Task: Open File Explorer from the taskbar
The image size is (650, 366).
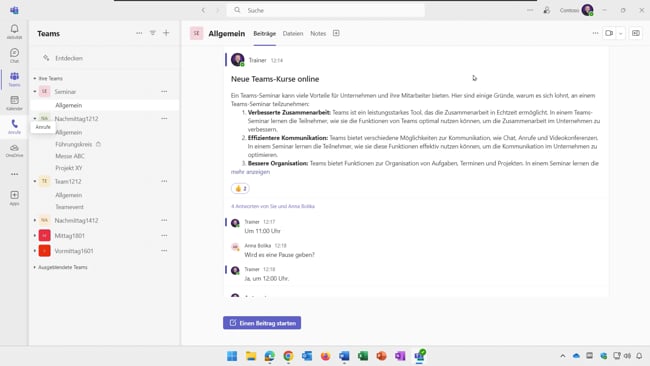Action: click(251, 356)
